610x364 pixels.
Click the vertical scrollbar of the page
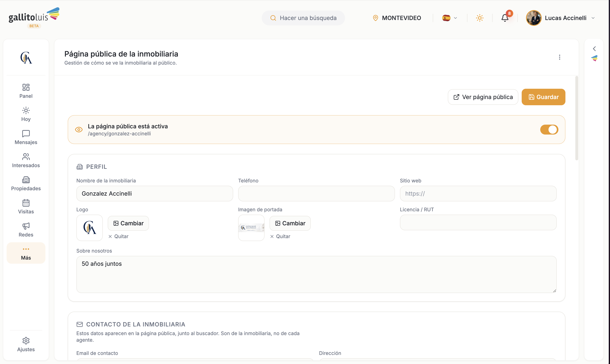pyautogui.click(x=576, y=118)
